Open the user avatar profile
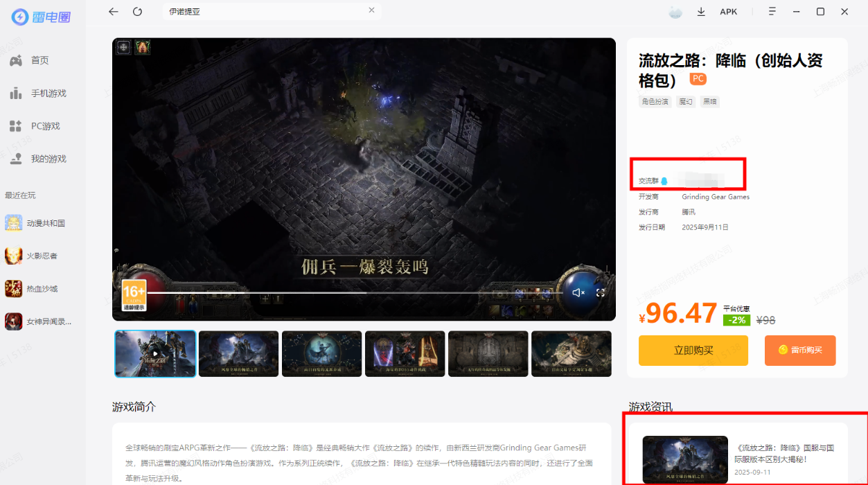The width and height of the screenshot is (868, 485). [x=675, y=12]
